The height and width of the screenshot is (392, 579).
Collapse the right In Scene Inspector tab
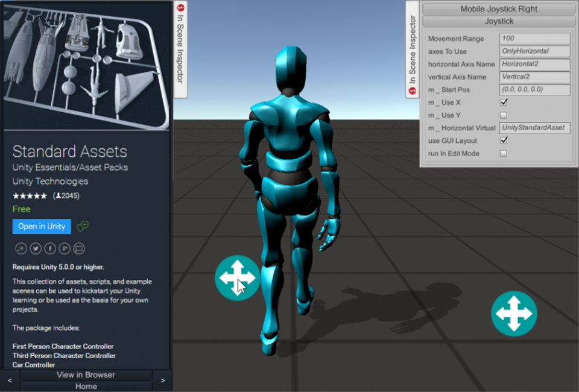(413, 49)
